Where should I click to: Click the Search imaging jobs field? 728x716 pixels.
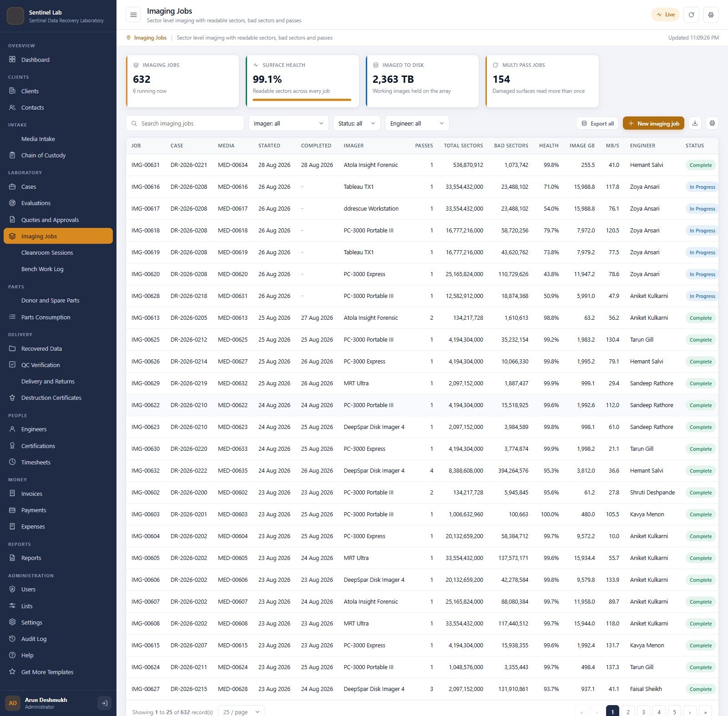[x=185, y=123]
